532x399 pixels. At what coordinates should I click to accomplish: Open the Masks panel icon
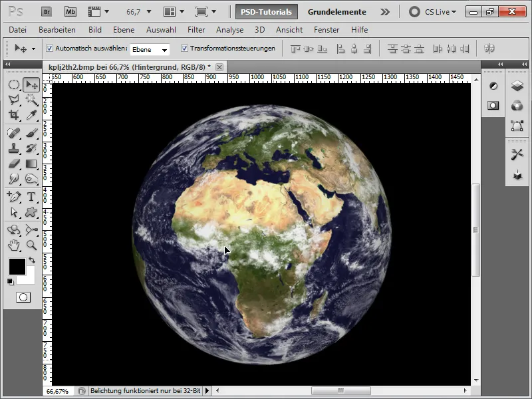(493, 105)
